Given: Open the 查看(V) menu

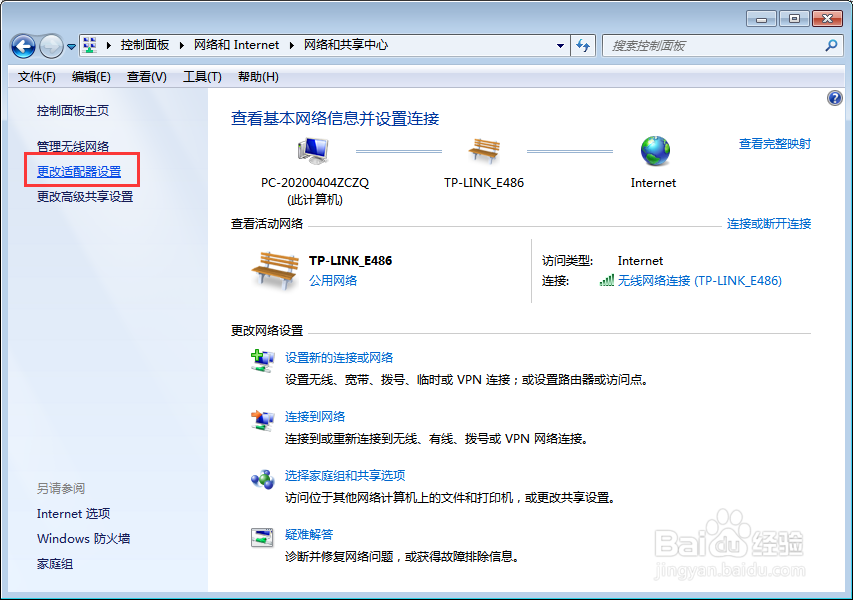Looking at the screenshot, I should click(x=146, y=77).
